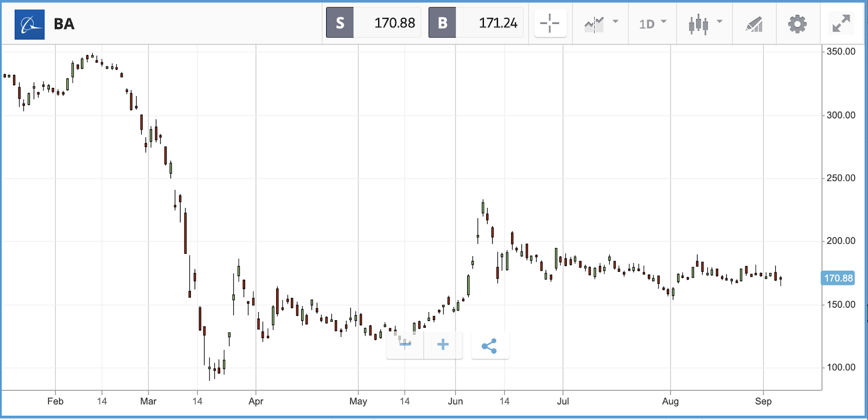Zoom in using the plus button

[x=443, y=345]
